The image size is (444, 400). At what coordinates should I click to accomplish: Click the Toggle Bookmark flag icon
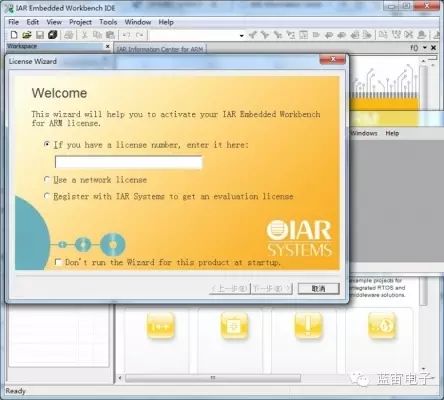tap(316, 35)
